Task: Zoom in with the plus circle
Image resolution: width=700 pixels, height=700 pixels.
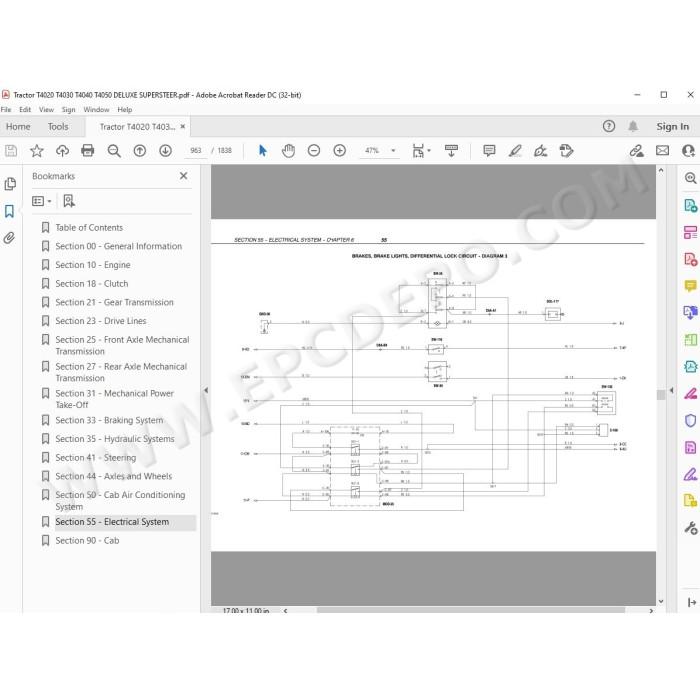Action: pyautogui.click(x=340, y=151)
